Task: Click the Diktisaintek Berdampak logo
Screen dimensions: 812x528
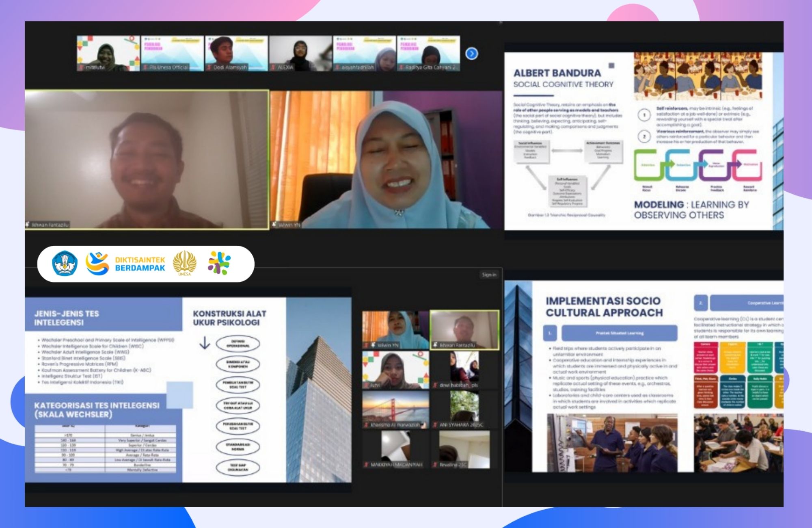Action: 125,264
